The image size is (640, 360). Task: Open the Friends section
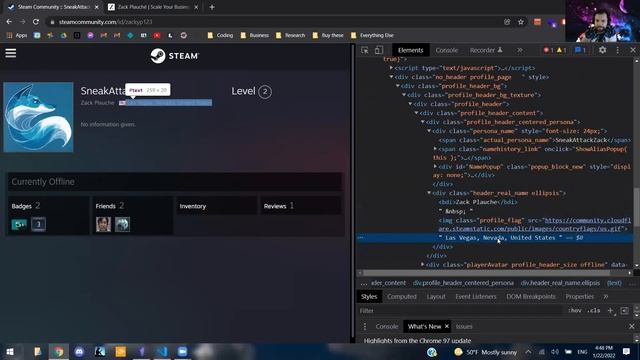pos(109,206)
